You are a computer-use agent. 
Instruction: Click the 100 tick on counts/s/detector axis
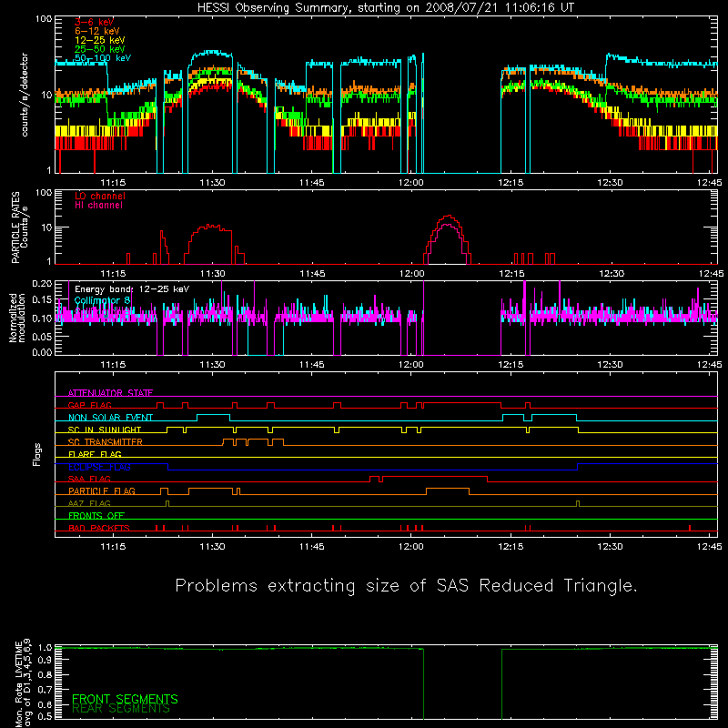point(44,19)
